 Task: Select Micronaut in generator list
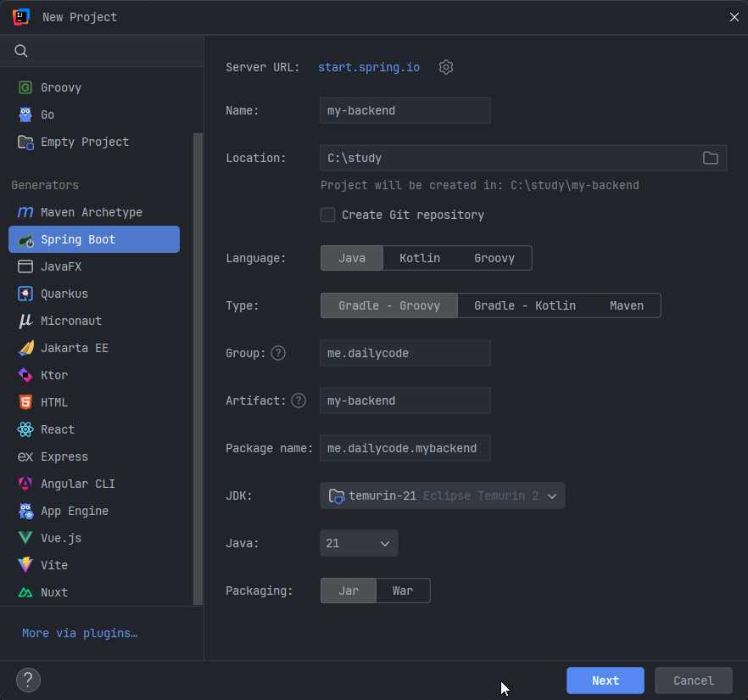94,321
